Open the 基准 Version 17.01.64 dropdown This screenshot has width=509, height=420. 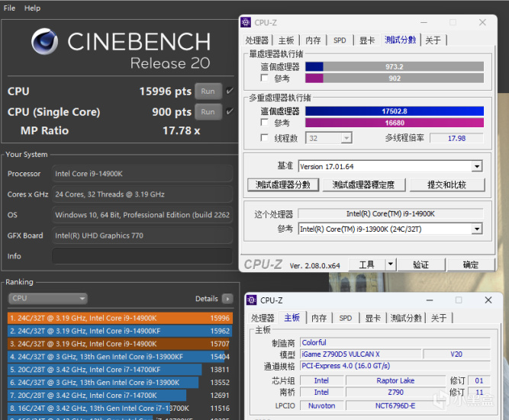(477, 166)
